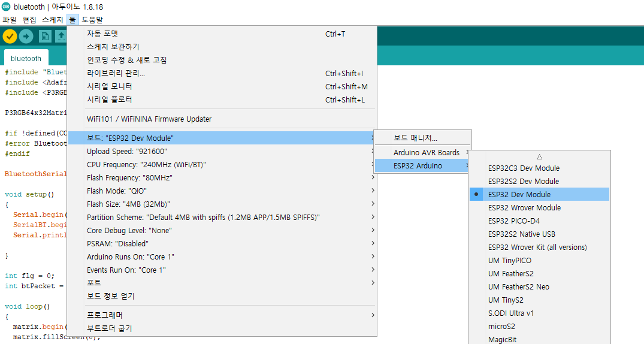This screenshot has width=644, height=344.
Task: Open 보드 매니저...
Action: 422,138
